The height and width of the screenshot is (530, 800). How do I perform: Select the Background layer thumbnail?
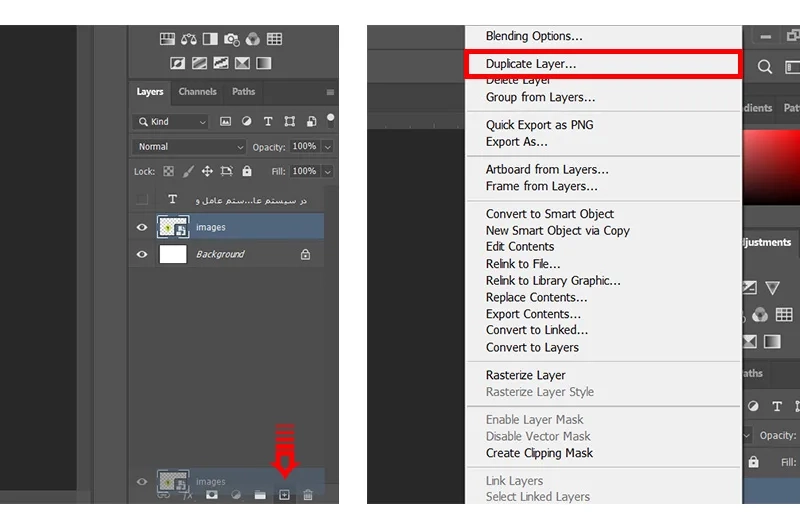173,254
